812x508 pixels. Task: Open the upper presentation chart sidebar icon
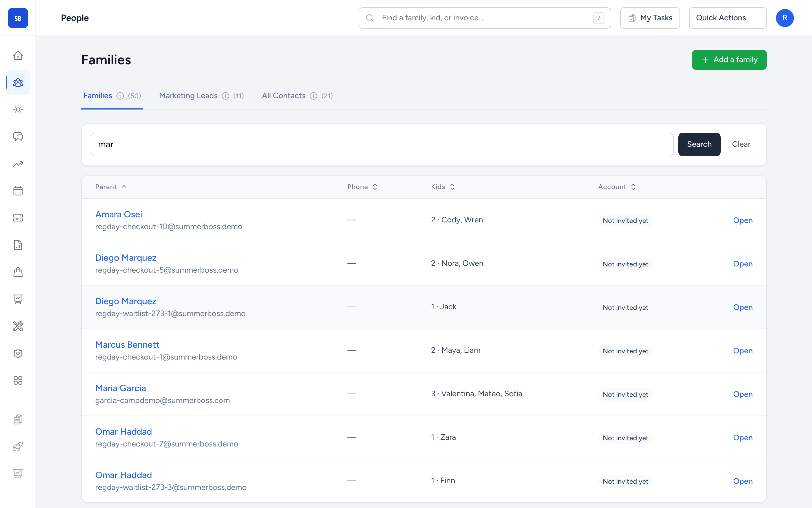click(x=18, y=299)
